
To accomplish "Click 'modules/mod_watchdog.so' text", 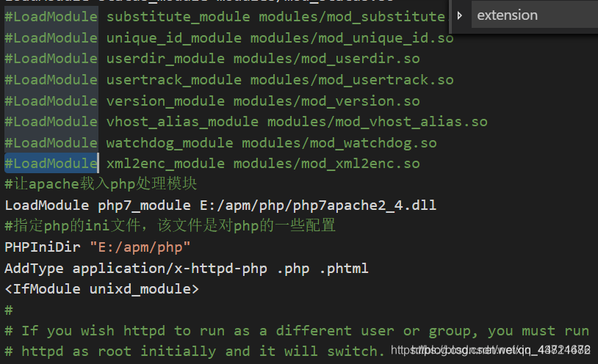I will pos(339,143).
